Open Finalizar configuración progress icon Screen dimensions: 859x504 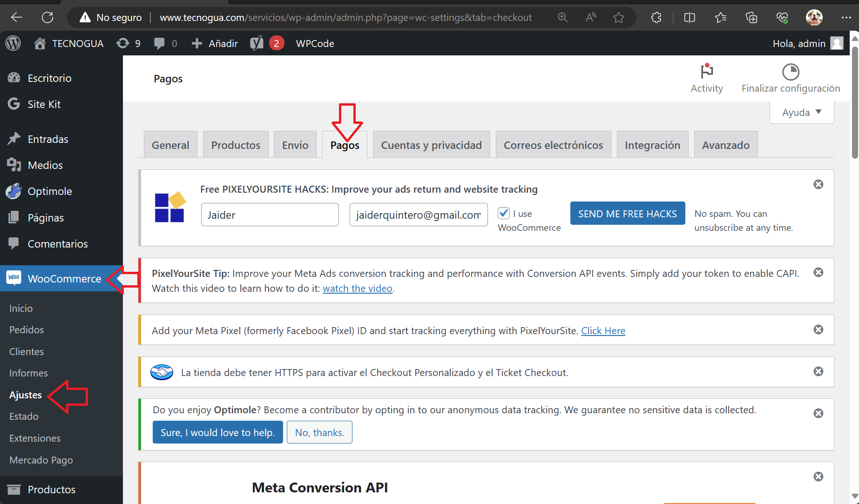(791, 78)
